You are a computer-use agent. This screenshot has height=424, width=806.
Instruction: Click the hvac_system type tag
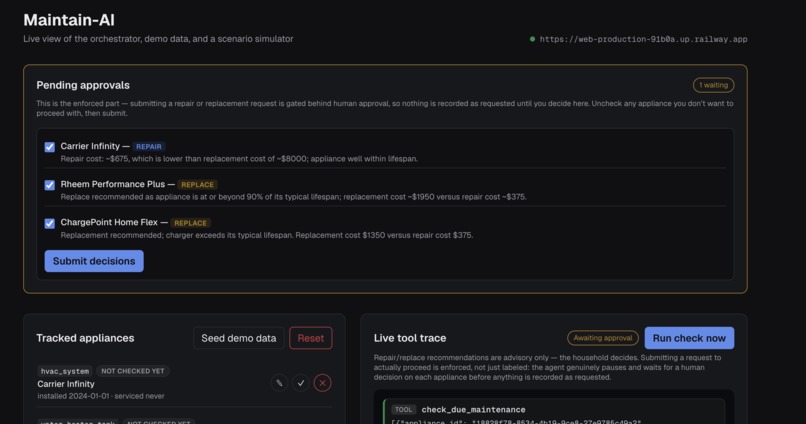pos(65,371)
